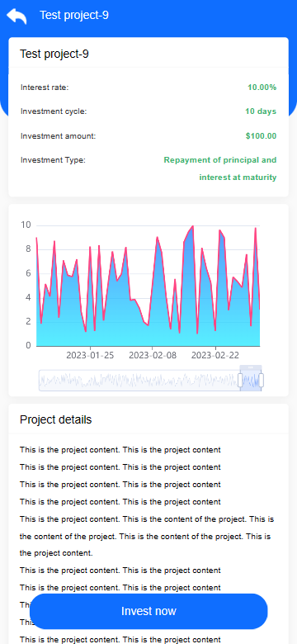The height and width of the screenshot is (644, 297).
Task: Click the Invest now button
Action: [148, 611]
